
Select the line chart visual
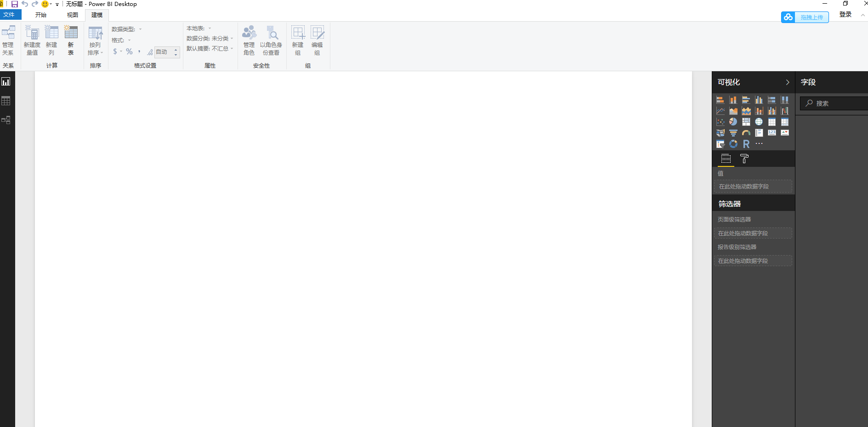tap(720, 111)
